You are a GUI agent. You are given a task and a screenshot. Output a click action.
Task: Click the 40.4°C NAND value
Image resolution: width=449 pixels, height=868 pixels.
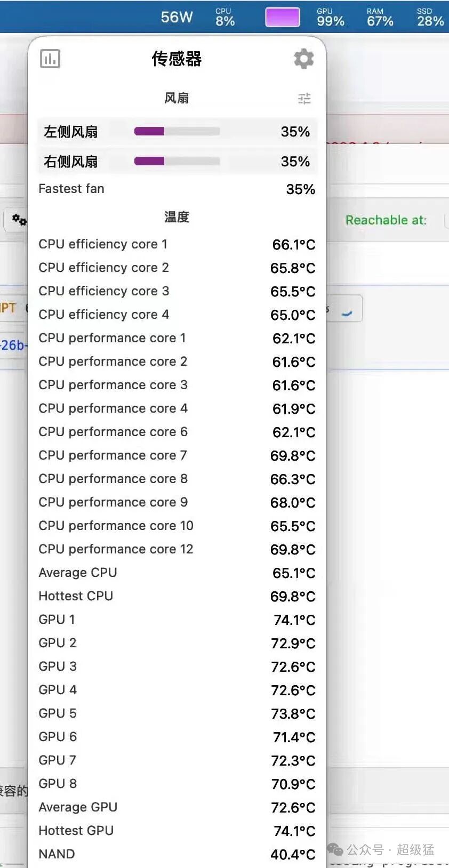[x=293, y=855]
